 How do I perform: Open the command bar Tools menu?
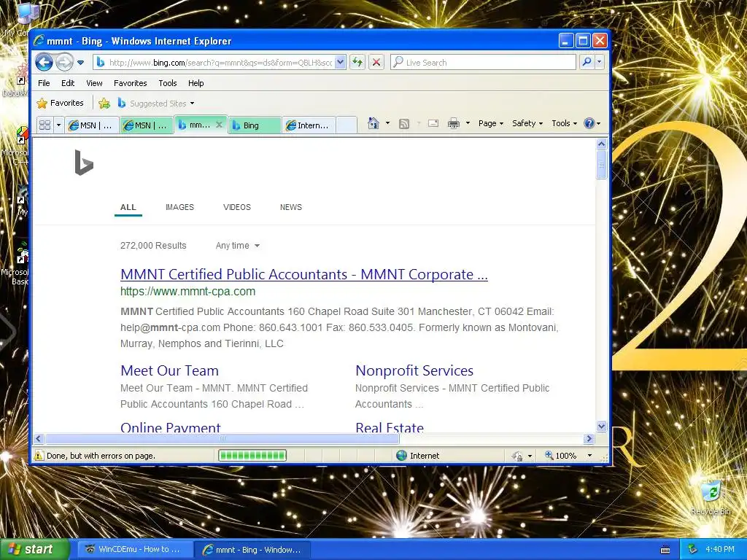pyautogui.click(x=564, y=123)
